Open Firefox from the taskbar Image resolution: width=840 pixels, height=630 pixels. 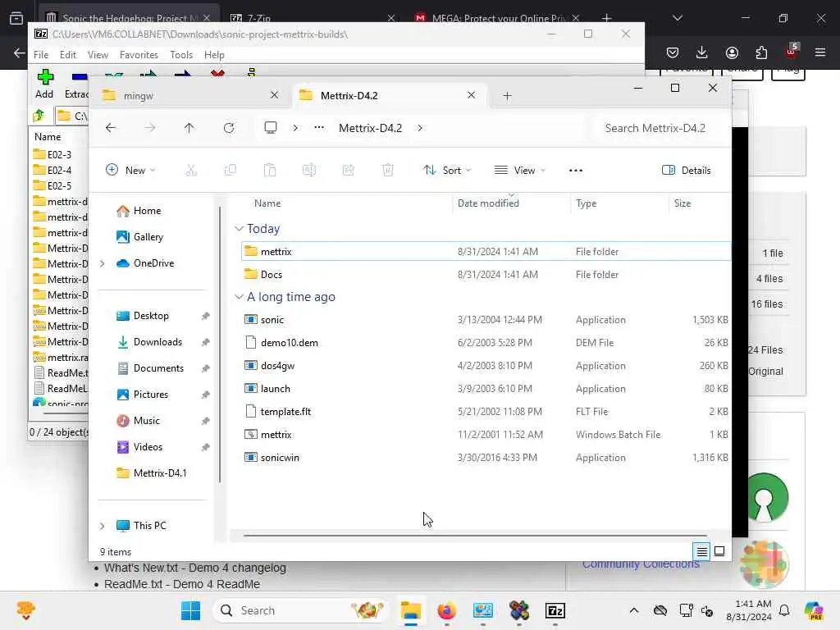coord(447,610)
